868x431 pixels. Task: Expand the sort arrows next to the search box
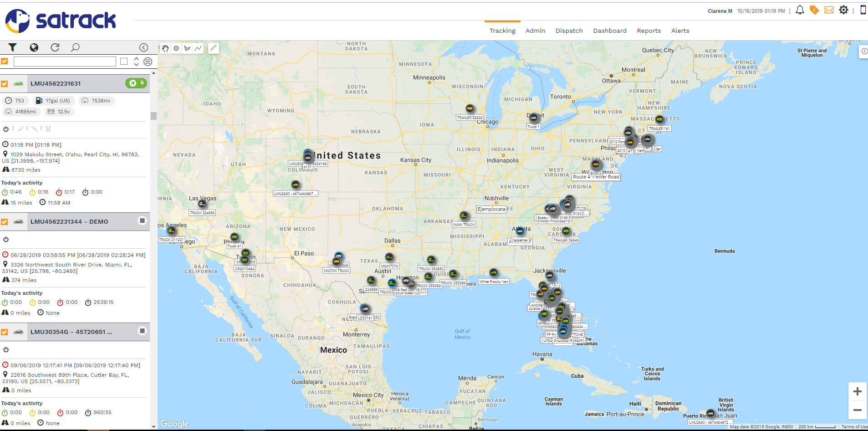[x=136, y=61]
